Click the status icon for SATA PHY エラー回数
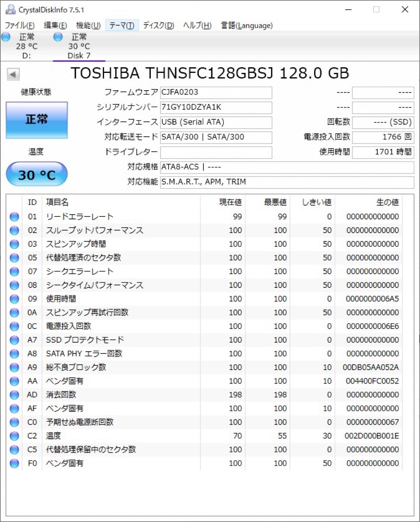This screenshot has width=420, height=522. pos(14,354)
